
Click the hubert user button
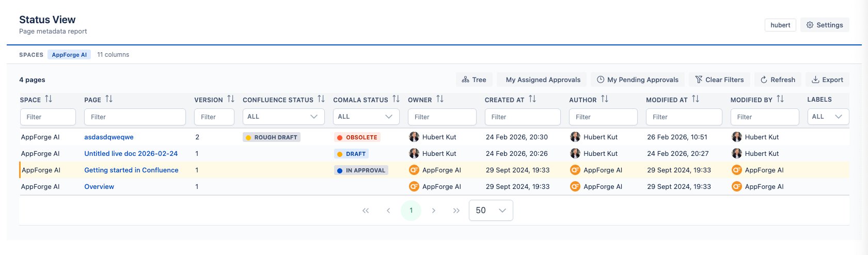(x=780, y=25)
